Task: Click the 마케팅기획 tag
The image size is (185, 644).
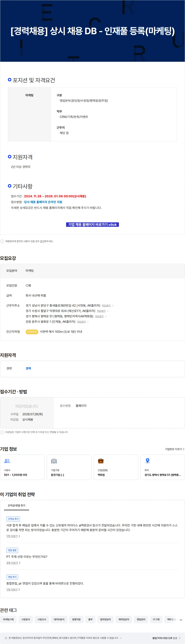Action: [8, 619]
